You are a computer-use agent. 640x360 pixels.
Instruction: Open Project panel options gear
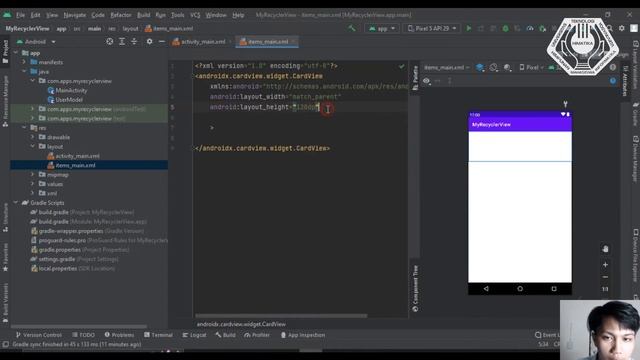149,41
